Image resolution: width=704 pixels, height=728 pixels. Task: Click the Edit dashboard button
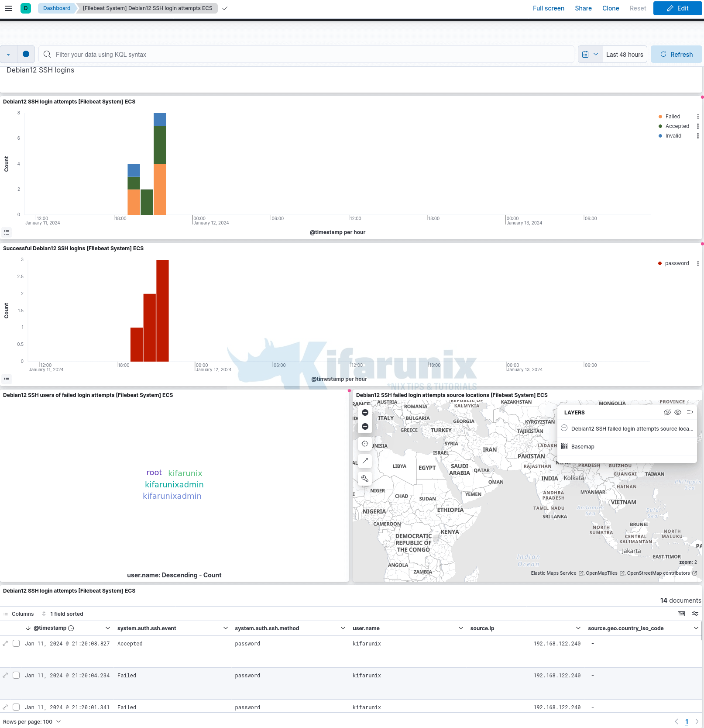(677, 8)
